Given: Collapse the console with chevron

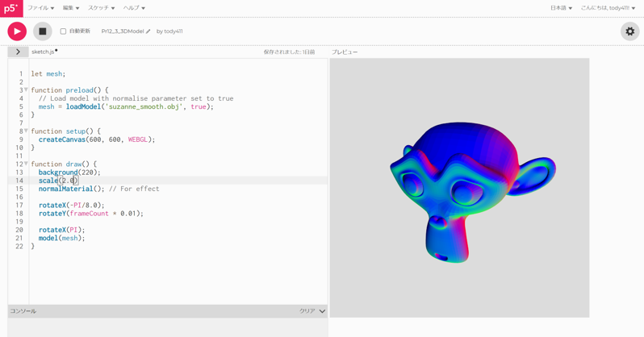Looking at the screenshot, I should point(323,311).
